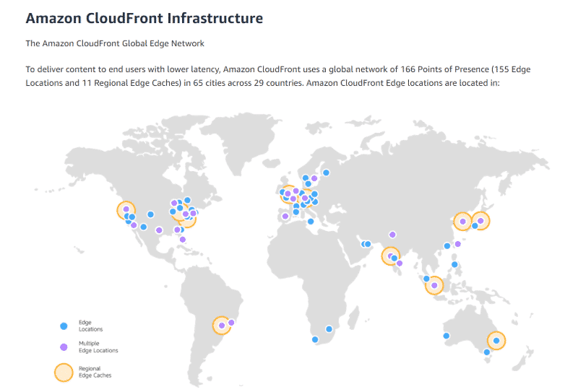Select the US northwest regional edge cache circle
578x392 pixels.
pos(126,210)
